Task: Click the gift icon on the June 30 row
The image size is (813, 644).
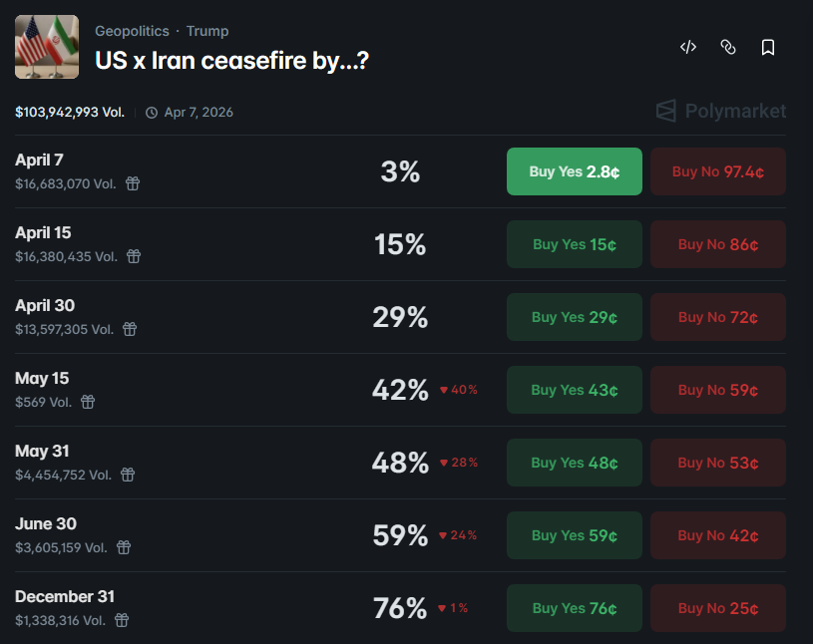Action: pos(123,547)
